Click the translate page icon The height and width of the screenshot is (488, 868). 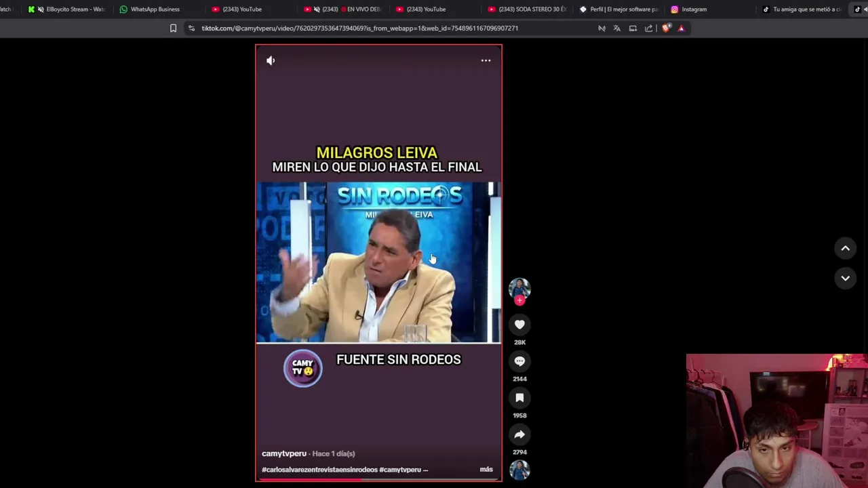[x=616, y=28]
